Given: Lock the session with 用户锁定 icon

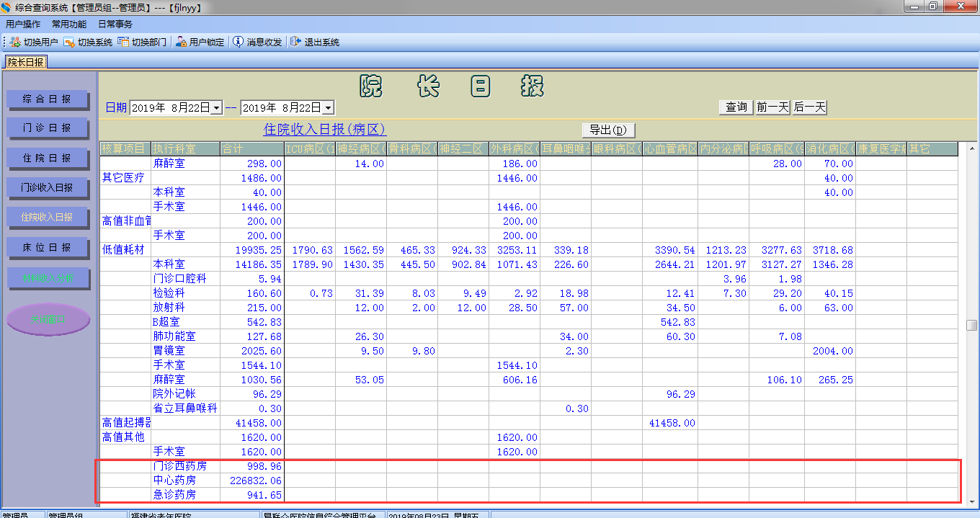Looking at the screenshot, I should 181,42.
